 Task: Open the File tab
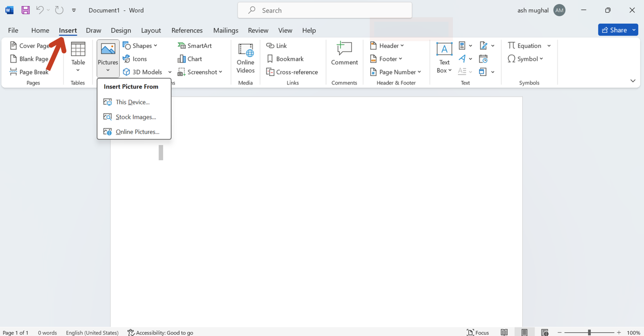(x=13, y=30)
